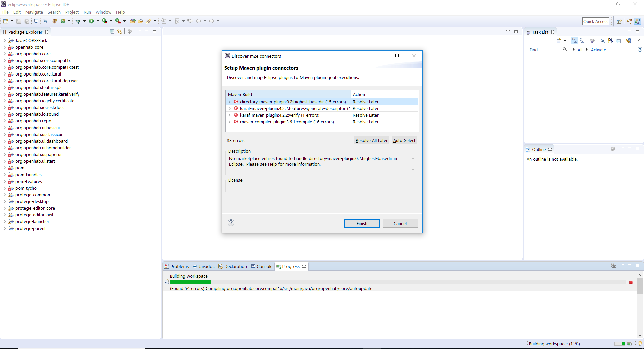Open Task List help with question mark icon
Screen dimensions: 644x349
coord(640,49)
